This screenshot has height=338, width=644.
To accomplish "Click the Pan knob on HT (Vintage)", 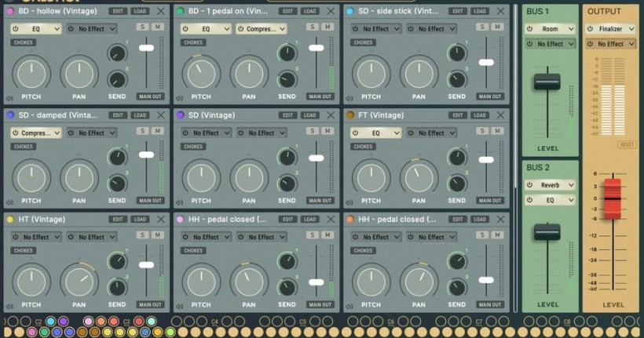I will click(x=79, y=281).
